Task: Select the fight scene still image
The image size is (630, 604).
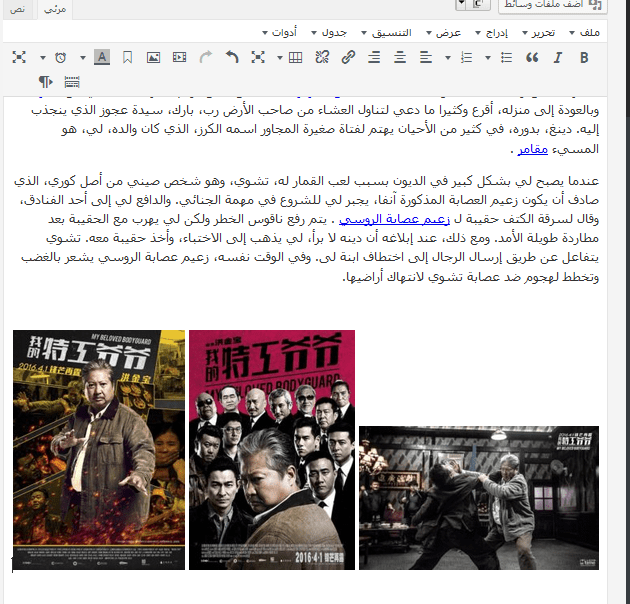Action: [479, 498]
